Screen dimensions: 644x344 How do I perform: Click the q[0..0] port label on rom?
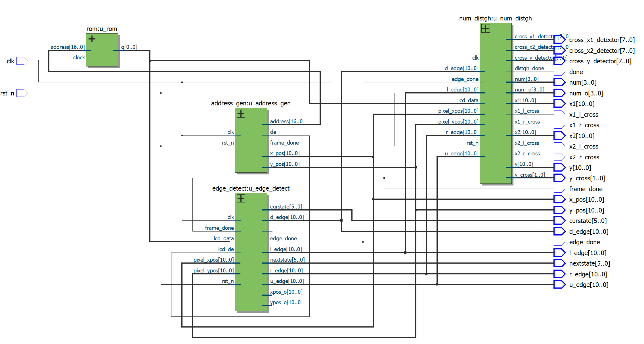[x=129, y=47]
